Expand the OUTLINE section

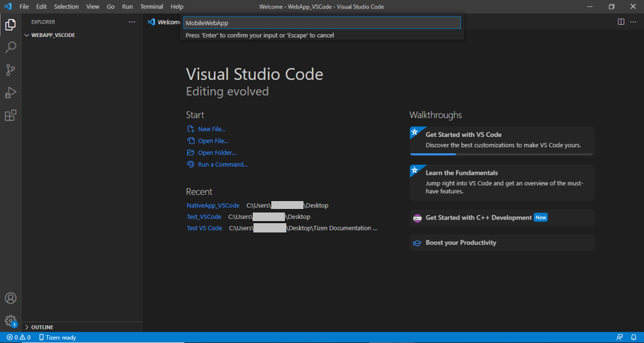click(x=41, y=327)
